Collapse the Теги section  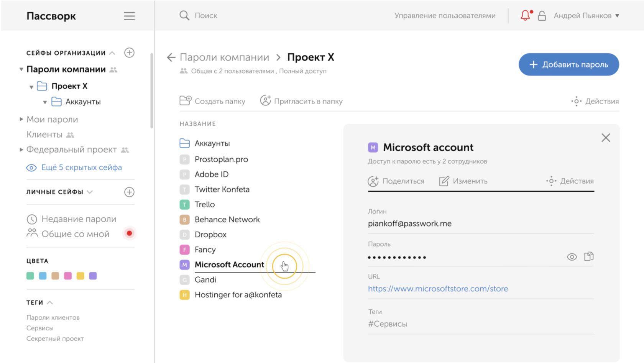(x=50, y=303)
